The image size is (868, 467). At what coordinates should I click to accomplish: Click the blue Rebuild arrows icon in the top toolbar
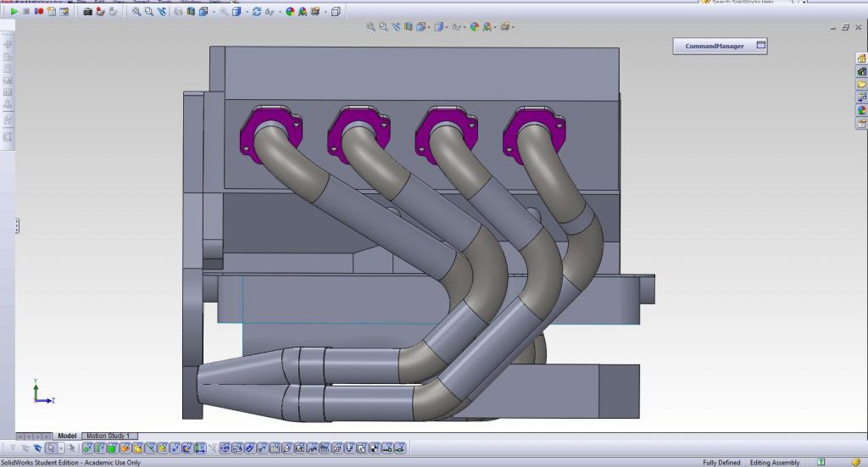256,11
